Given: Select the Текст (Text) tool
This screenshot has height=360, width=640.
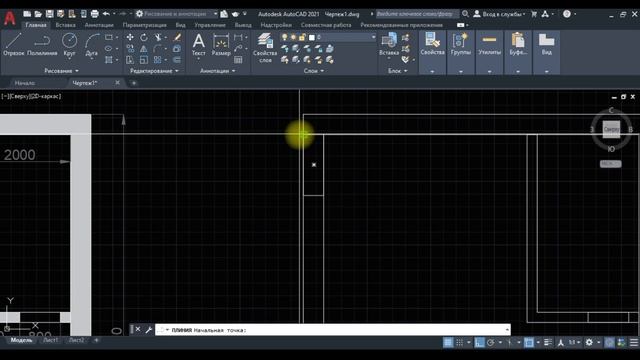Looking at the screenshot, I should (199, 44).
